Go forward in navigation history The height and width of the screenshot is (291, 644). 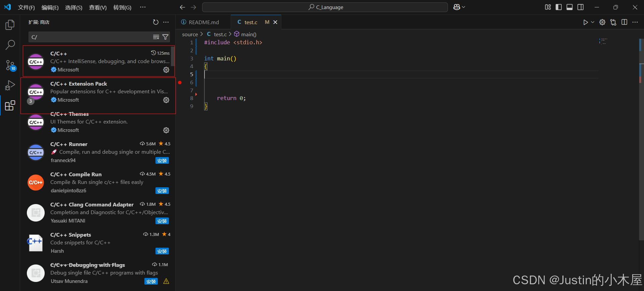[x=193, y=7]
